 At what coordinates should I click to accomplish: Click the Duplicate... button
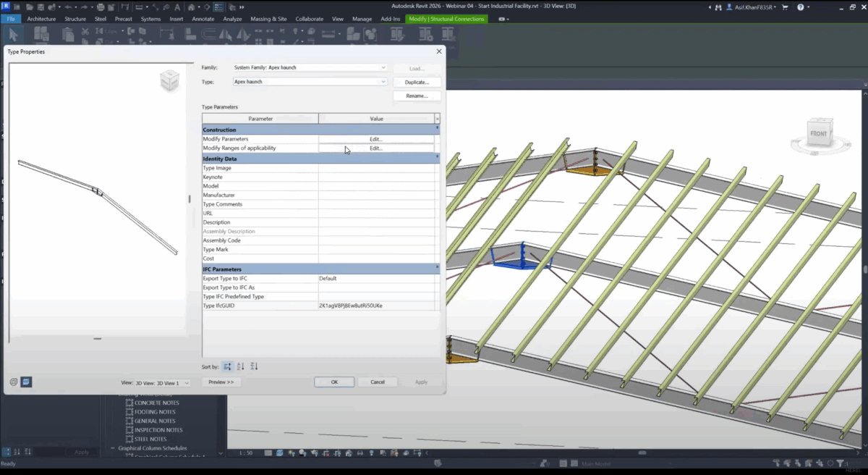click(x=417, y=82)
